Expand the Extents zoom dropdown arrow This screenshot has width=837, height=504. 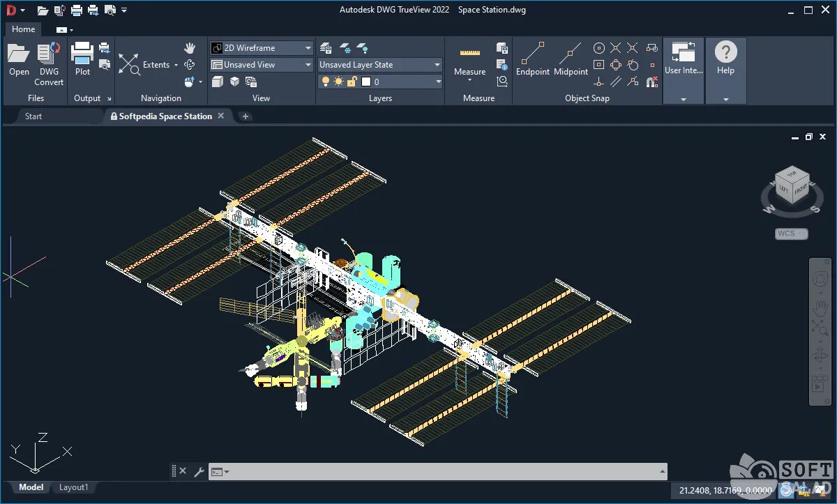tap(176, 65)
